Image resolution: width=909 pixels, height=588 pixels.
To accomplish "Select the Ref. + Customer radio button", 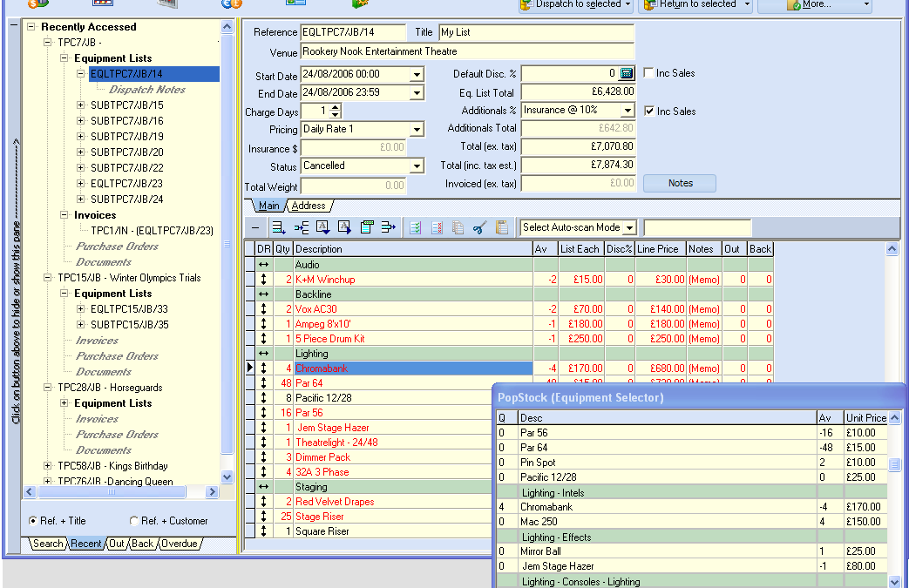I will 134,521.
